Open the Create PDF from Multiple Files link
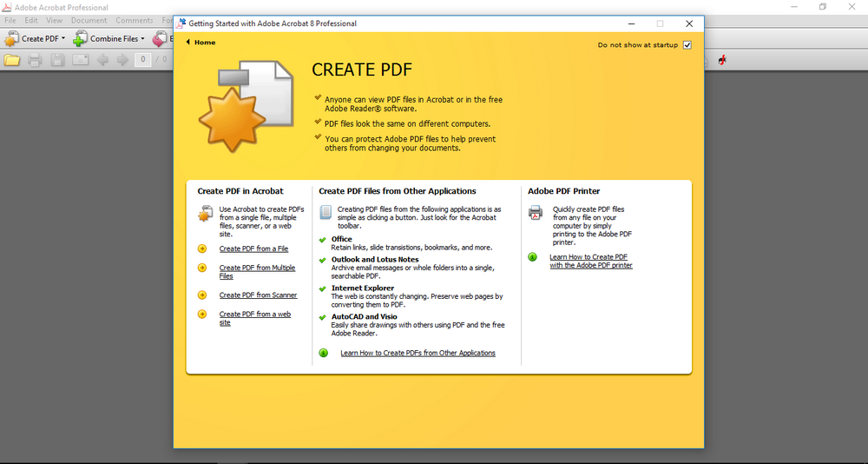This screenshot has width=868, height=464. coord(257,272)
